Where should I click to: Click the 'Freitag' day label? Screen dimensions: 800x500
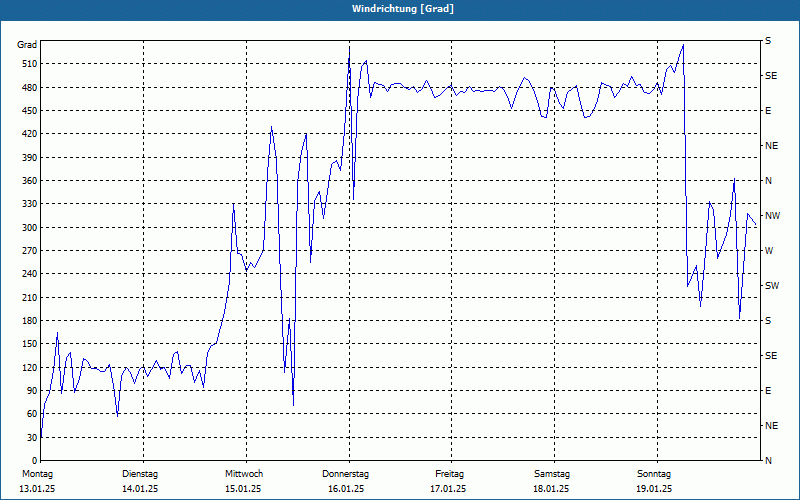[x=449, y=474]
